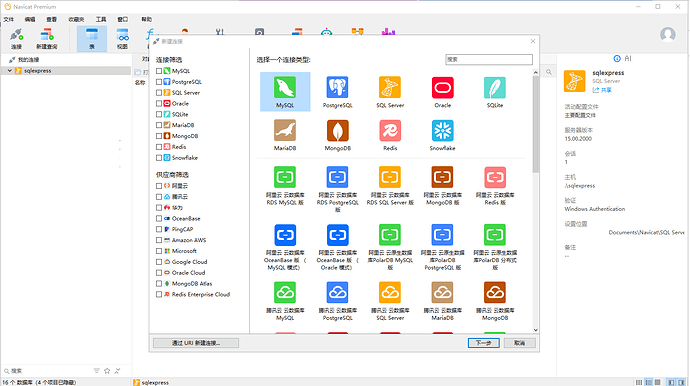Select Alibaba OceanBase MySQL mode icon
The height and width of the screenshot is (386, 690).
pos(285,235)
